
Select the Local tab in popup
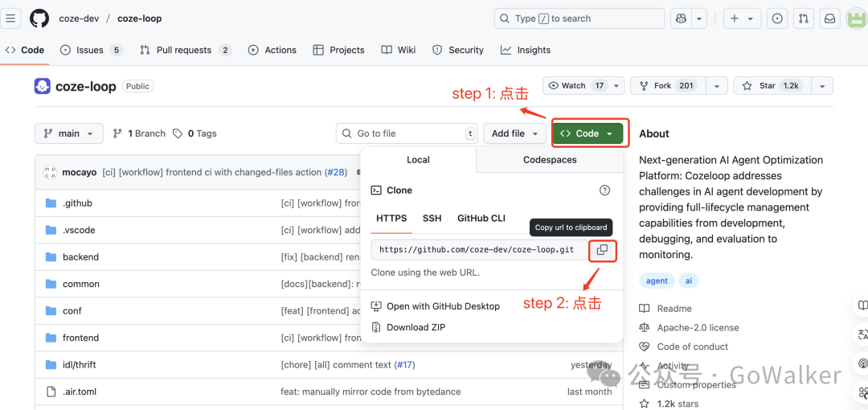pyautogui.click(x=418, y=159)
